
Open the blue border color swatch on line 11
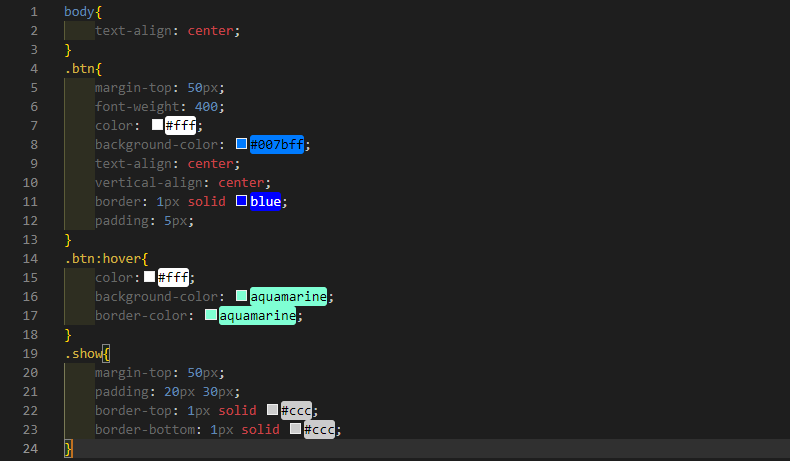241,201
